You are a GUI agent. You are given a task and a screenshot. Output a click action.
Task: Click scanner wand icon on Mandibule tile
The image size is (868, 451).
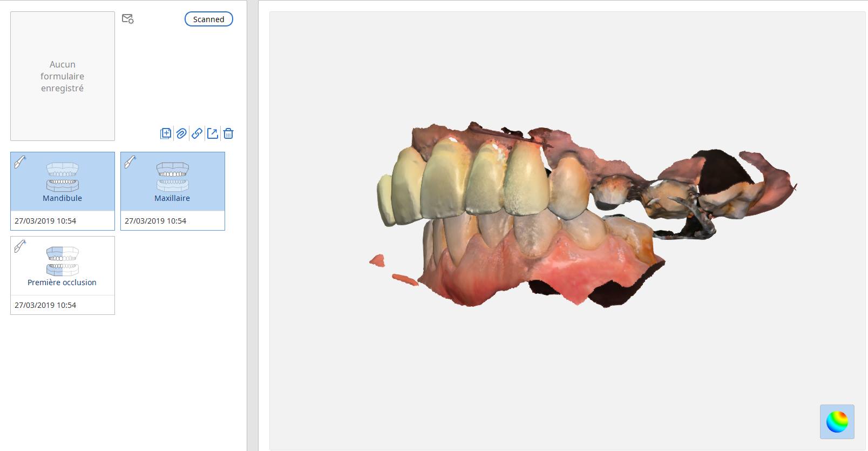tap(20, 161)
